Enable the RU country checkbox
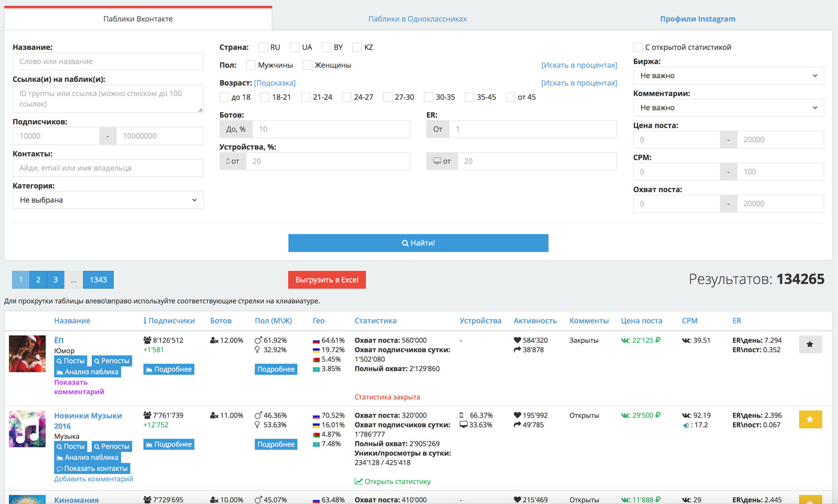838x504 pixels. 263,47
